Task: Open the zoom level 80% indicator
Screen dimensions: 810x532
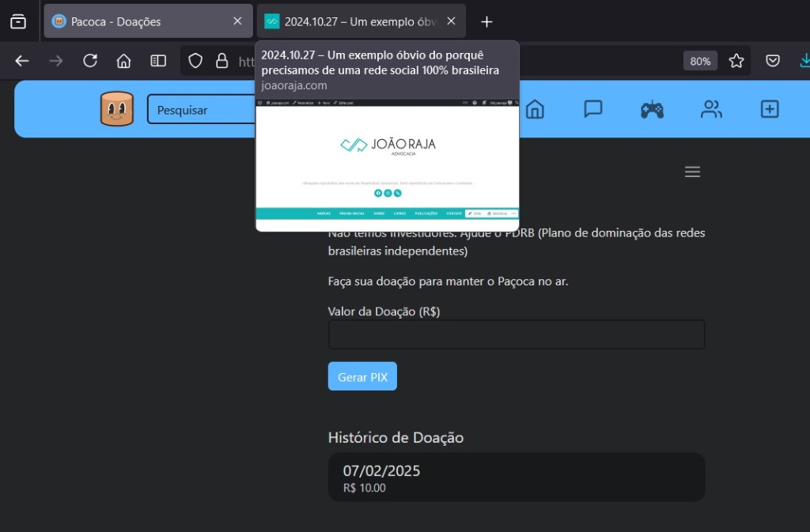Action: coord(700,61)
